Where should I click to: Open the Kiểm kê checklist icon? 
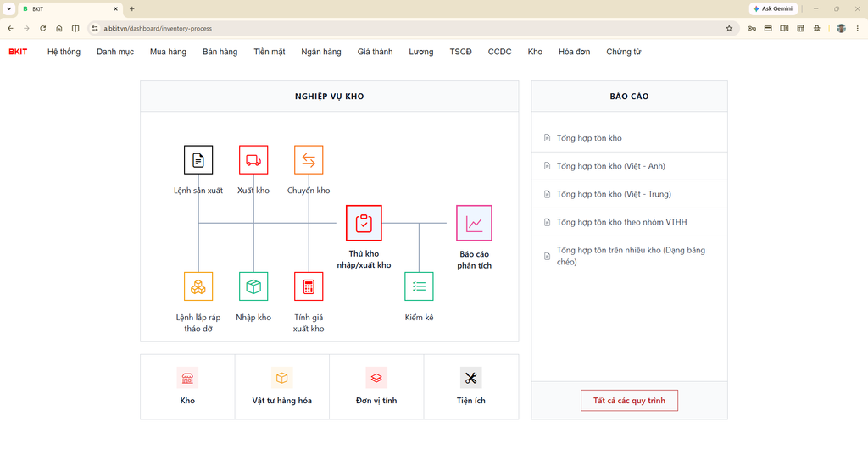(x=419, y=286)
